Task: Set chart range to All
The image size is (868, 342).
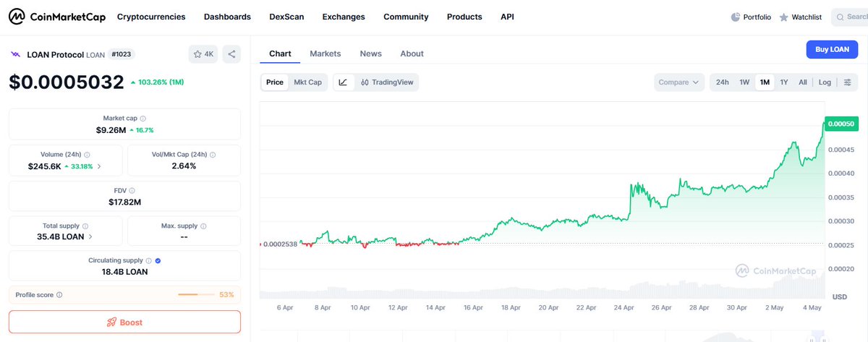Action: (x=803, y=82)
